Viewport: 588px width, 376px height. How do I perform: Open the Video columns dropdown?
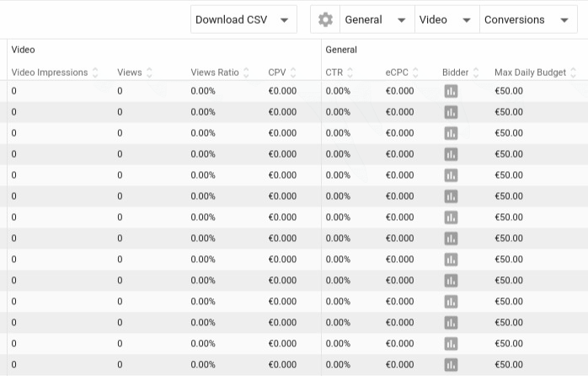446,20
